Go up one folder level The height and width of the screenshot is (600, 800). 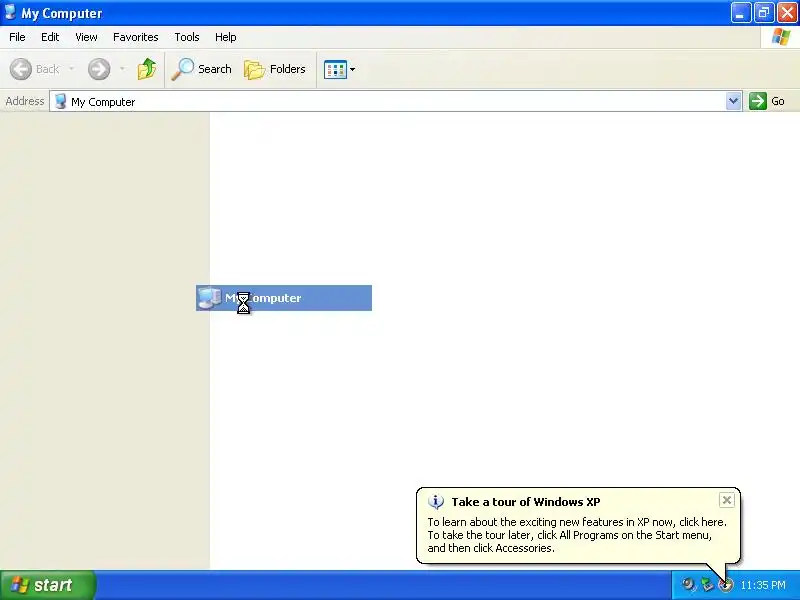pos(147,69)
